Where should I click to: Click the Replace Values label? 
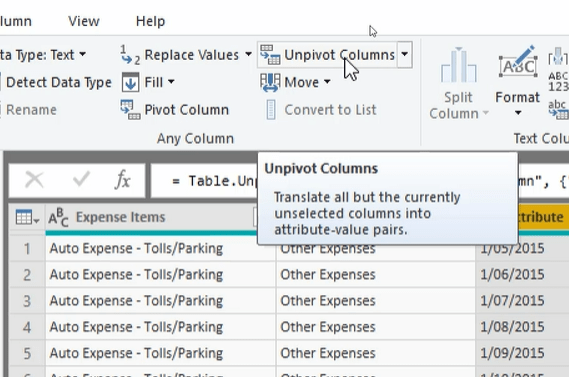pyautogui.click(x=192, y=55)
